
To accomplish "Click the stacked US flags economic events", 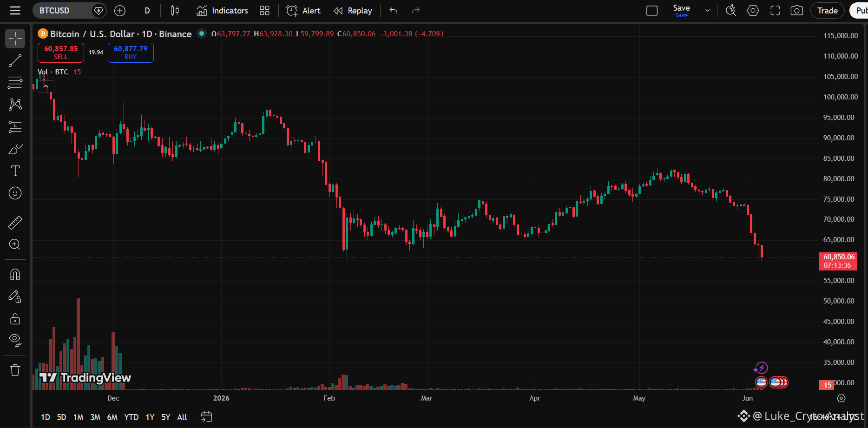I will click(x=779, y=382).
